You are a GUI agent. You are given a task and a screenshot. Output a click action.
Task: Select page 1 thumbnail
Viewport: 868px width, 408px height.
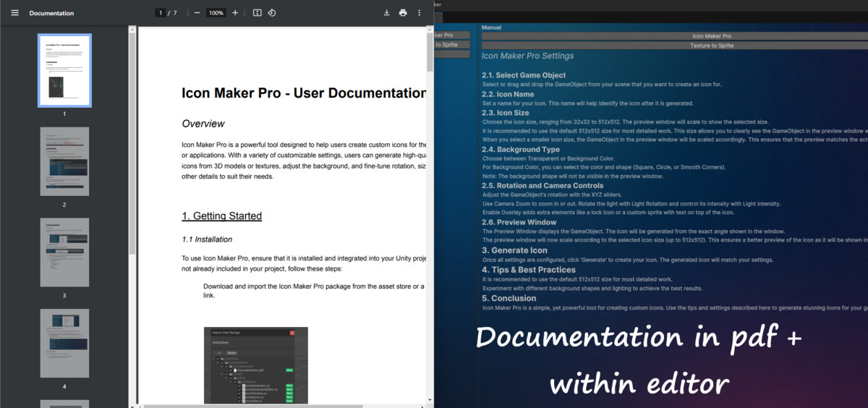[x=64, y=71]
